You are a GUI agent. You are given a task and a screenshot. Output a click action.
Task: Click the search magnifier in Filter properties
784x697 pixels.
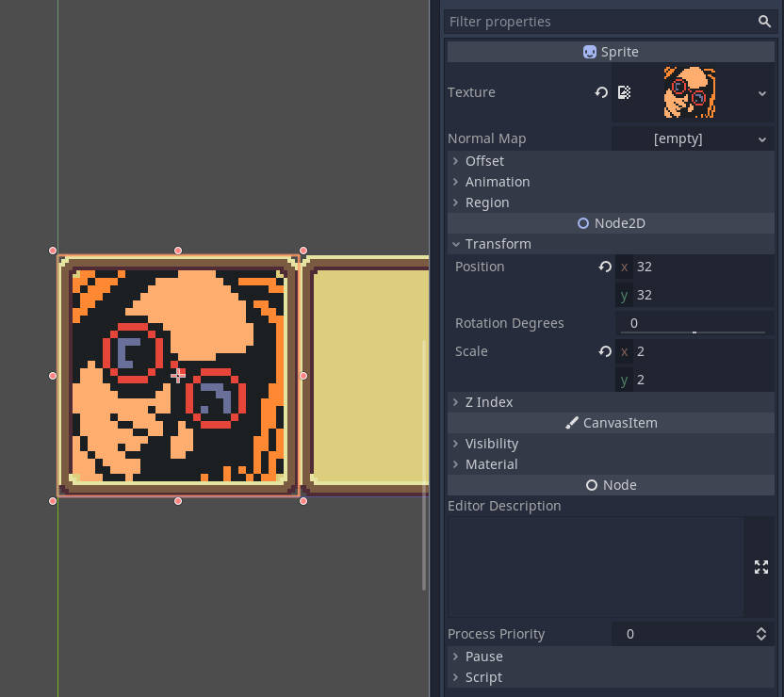click(764, 21)
